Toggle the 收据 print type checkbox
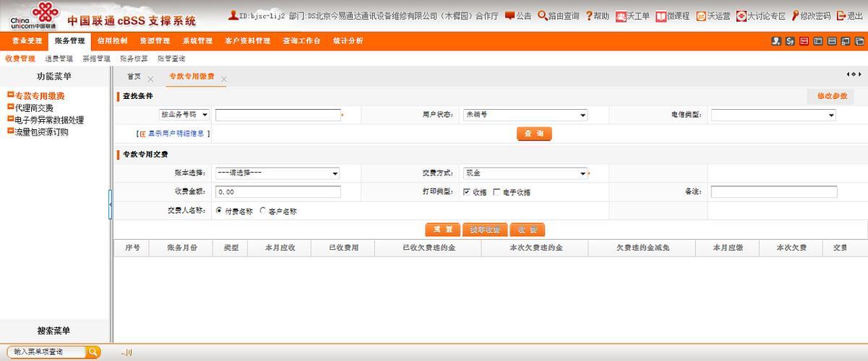 [x=467, y=191]
